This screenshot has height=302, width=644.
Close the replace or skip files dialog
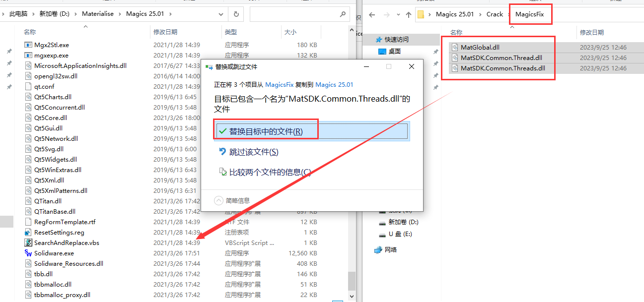(412, 66)
